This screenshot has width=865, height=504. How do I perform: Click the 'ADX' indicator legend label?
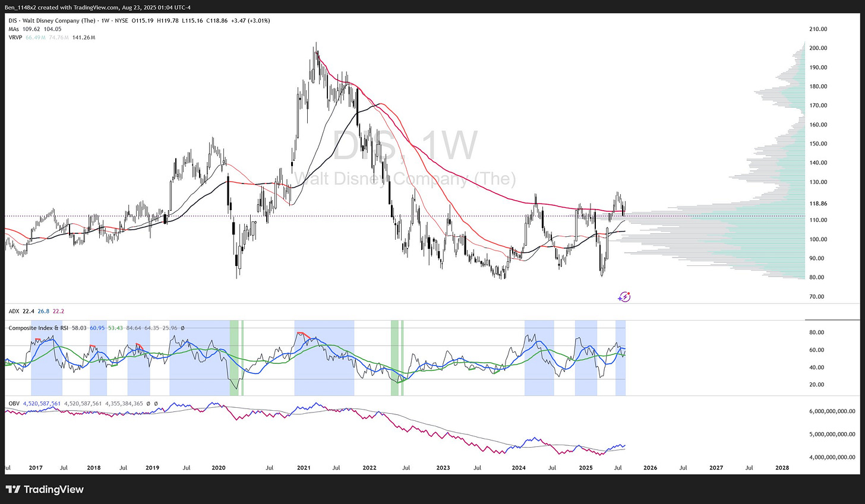[14, 312]
